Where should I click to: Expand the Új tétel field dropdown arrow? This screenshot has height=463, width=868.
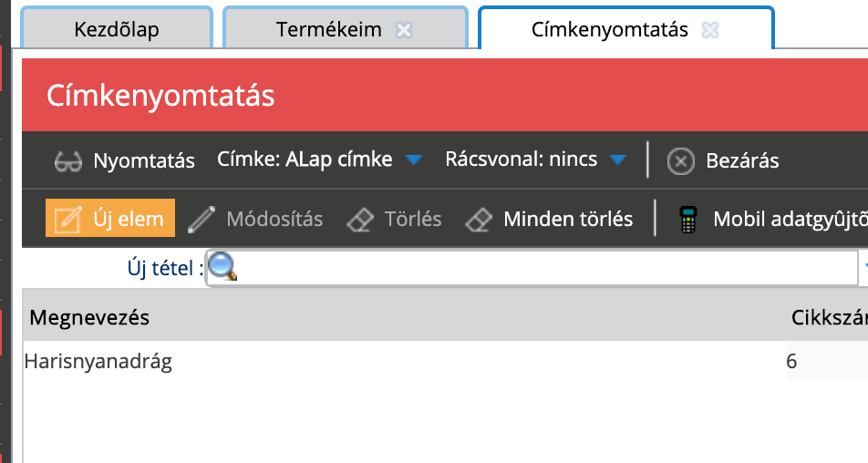click(863, 268)
